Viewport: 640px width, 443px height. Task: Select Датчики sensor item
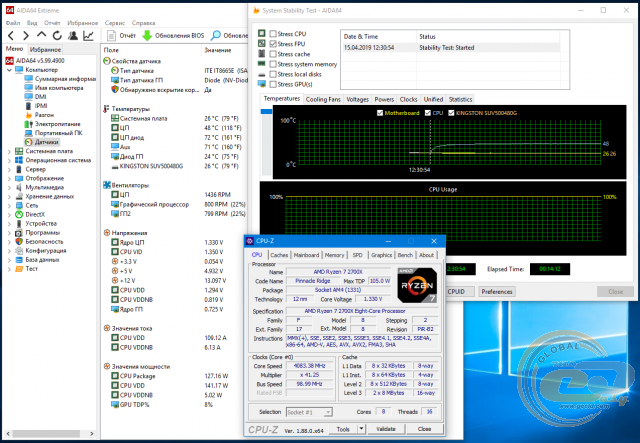point(46,142)
